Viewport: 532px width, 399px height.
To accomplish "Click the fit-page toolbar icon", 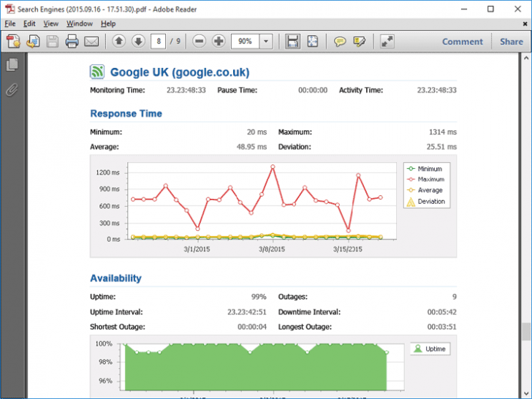I will click(x=313, y=42).
